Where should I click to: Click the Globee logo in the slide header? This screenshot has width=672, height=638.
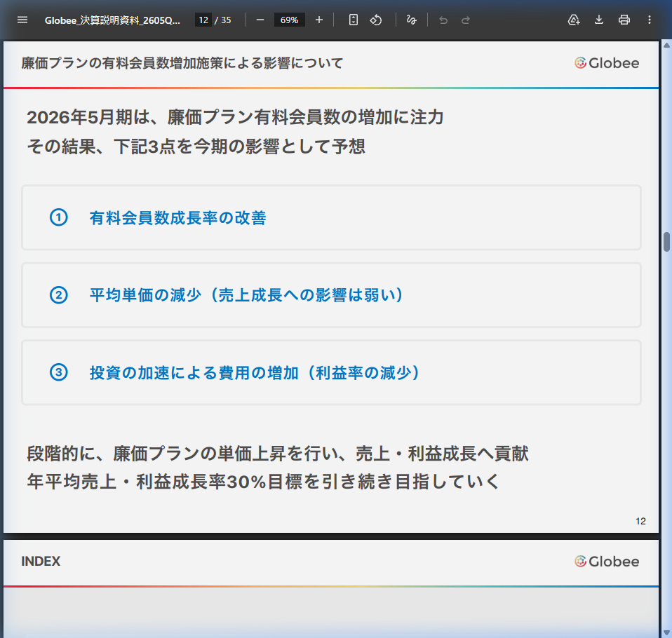pyautogui.click(x=607, y=63)
